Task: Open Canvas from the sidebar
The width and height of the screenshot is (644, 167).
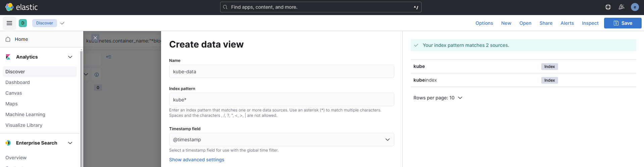Action: (13, 93)
